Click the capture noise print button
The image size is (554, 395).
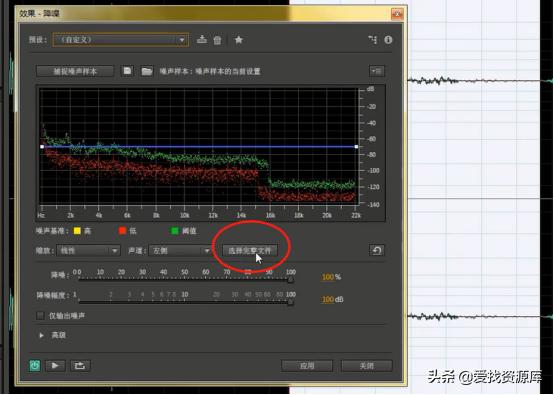(x=75, y=71)
